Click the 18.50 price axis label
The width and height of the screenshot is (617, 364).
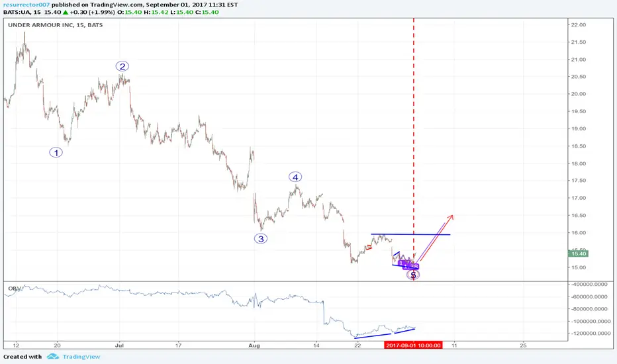click(x=579, y=146)
